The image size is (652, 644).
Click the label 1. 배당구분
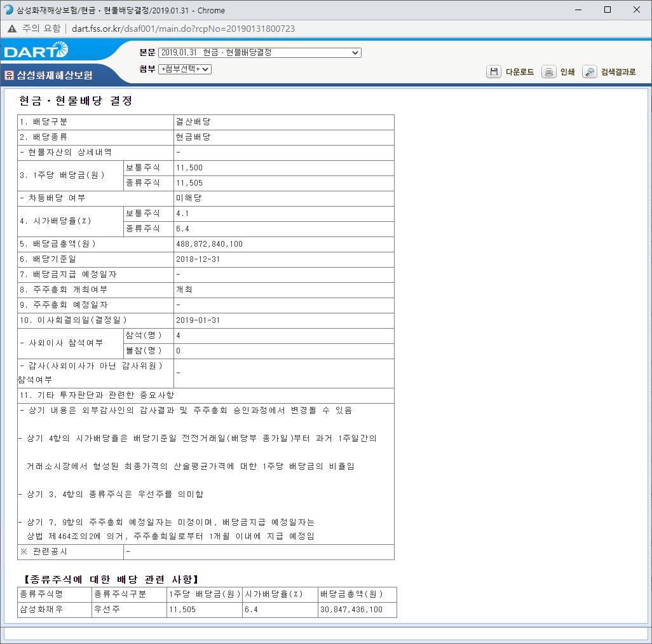pos(44,122)
